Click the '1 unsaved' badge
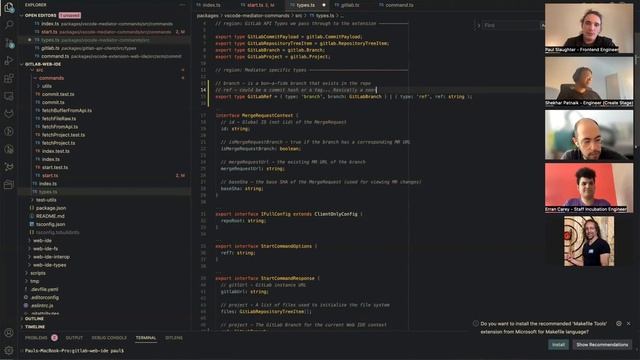 point(70,16)
